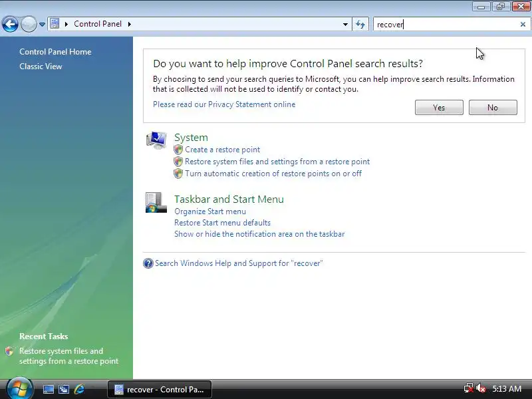Open Restore Start menu defaults
The height and width of the screenshot is (399, 532).
(x=222, y=223)
